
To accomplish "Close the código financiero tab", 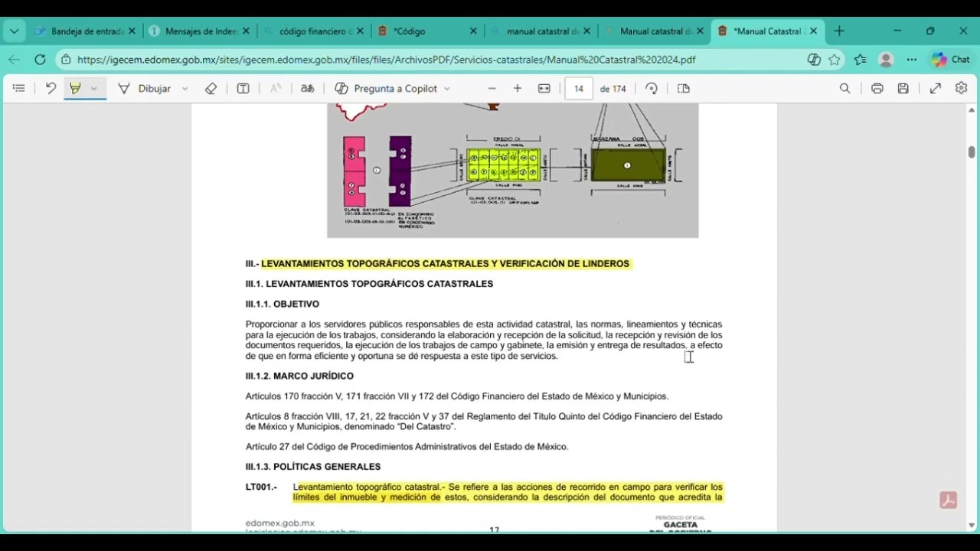I will click(360, 31).
